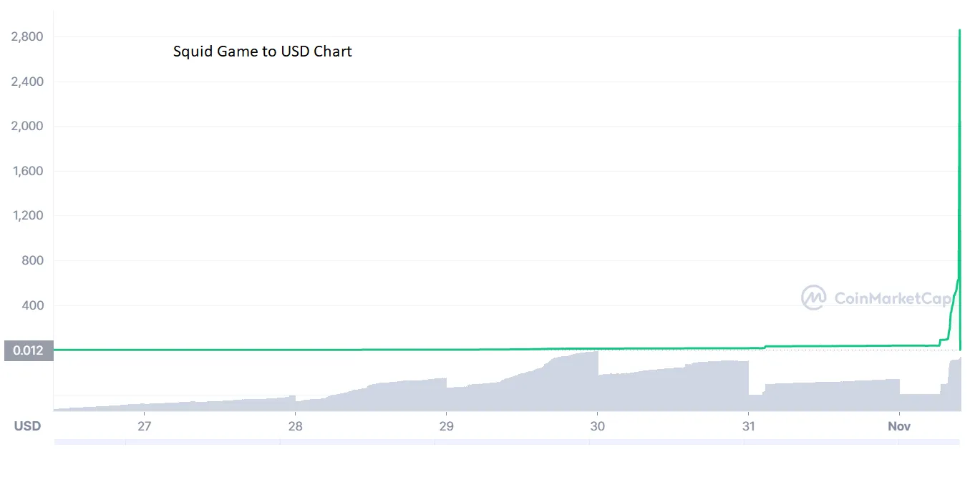Click the 400 y-axis label
980x487 pixels.
(x=31, y=305)
